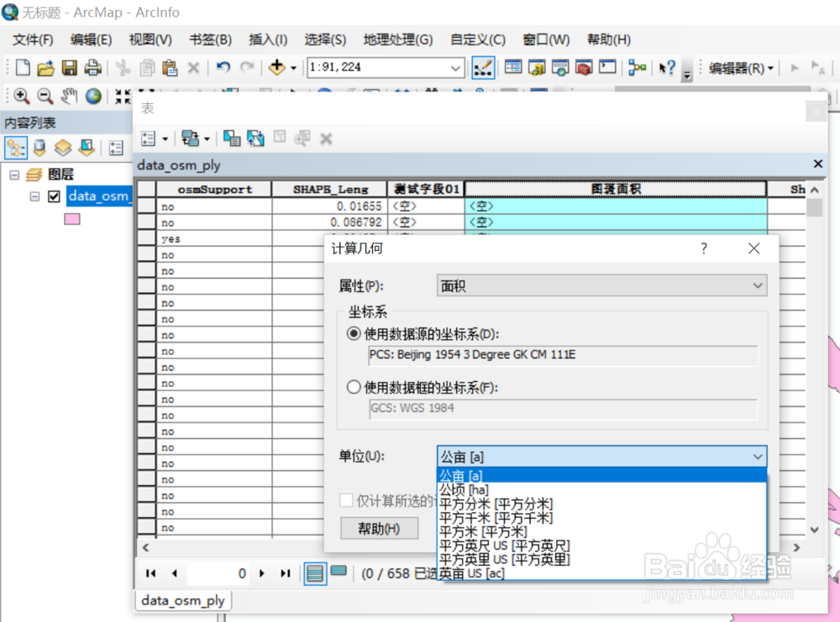Create a new map document
Screen dimensions: 840x622
tap(23, 67)
